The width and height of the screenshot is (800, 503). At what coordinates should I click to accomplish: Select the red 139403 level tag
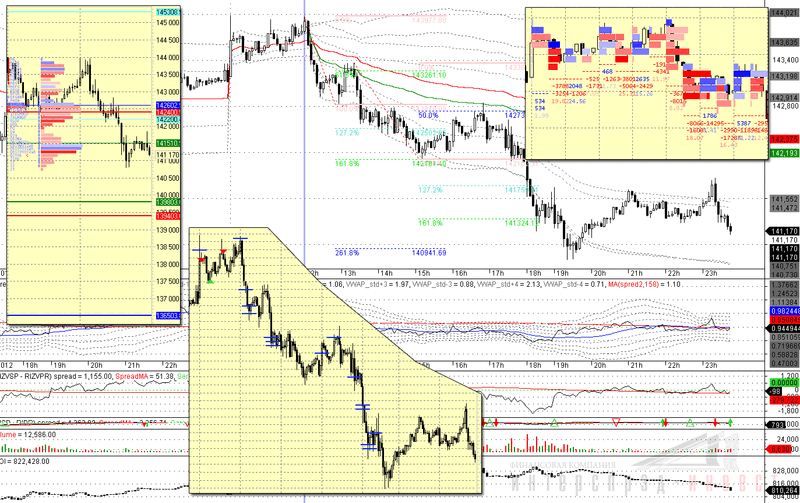pyautogui.click(x=167, y=216)
